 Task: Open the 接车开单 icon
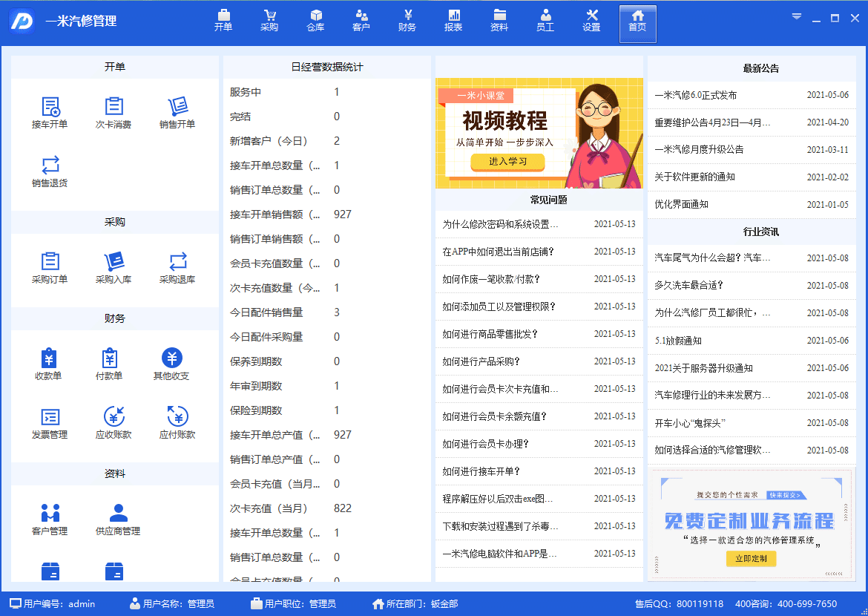pyautogui.click(x=50, y=113)
